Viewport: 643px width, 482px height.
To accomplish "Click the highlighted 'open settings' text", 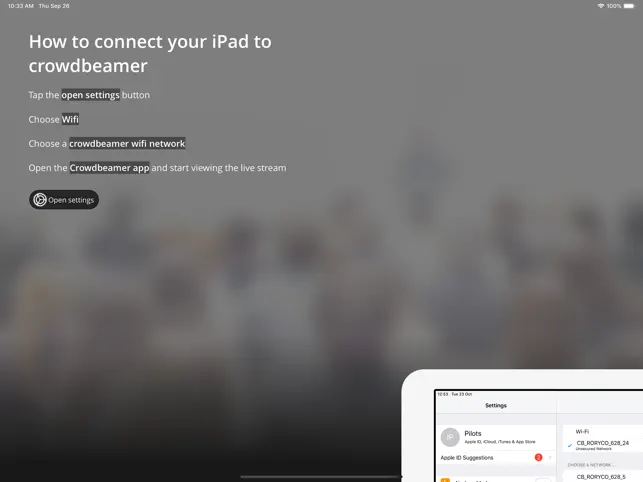I will (91, 95).
